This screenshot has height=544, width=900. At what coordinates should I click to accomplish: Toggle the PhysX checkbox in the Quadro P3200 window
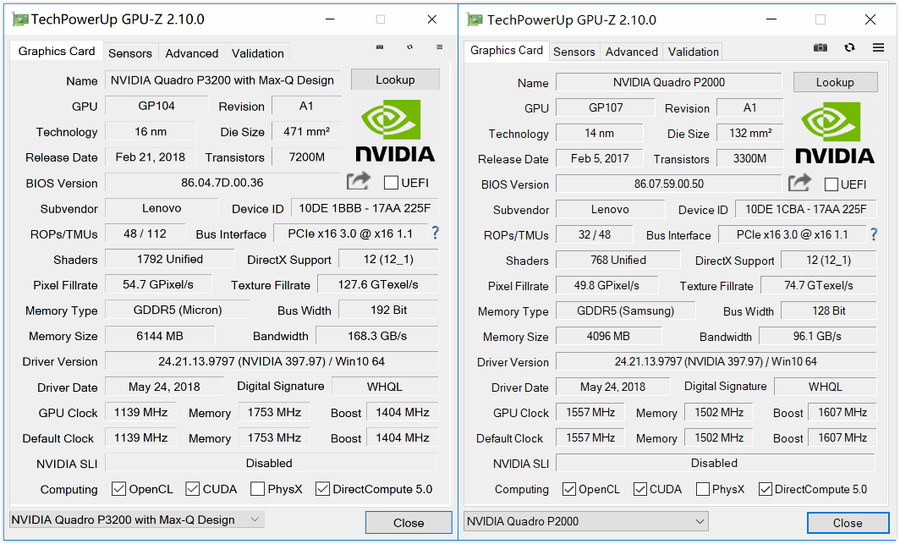tap(258, 489)
